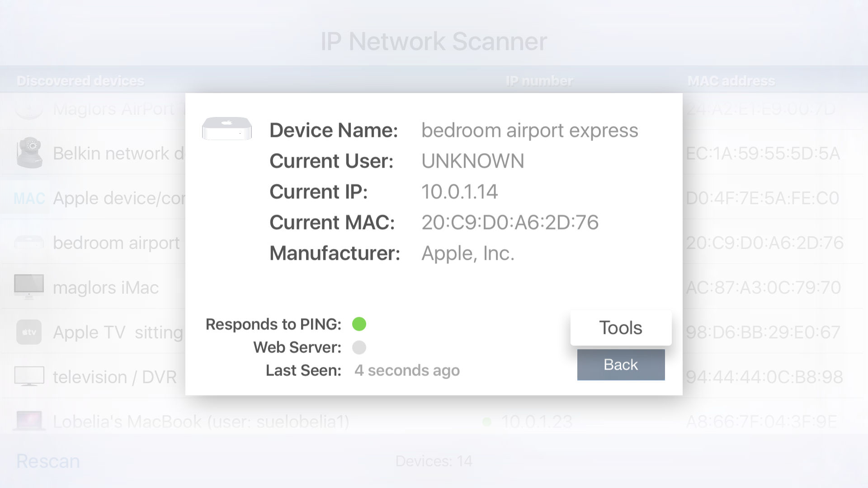
Task: Select the television / DVR icon
Action: click(28, 375)
